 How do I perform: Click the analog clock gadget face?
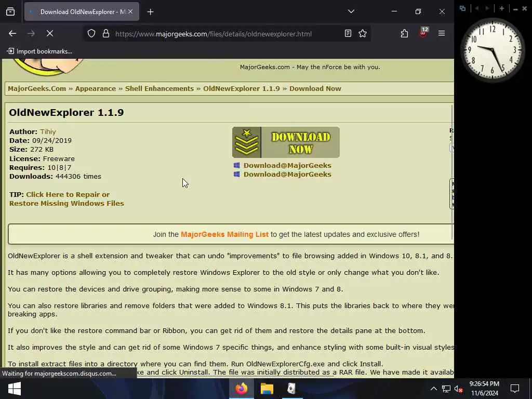point(493,50)
